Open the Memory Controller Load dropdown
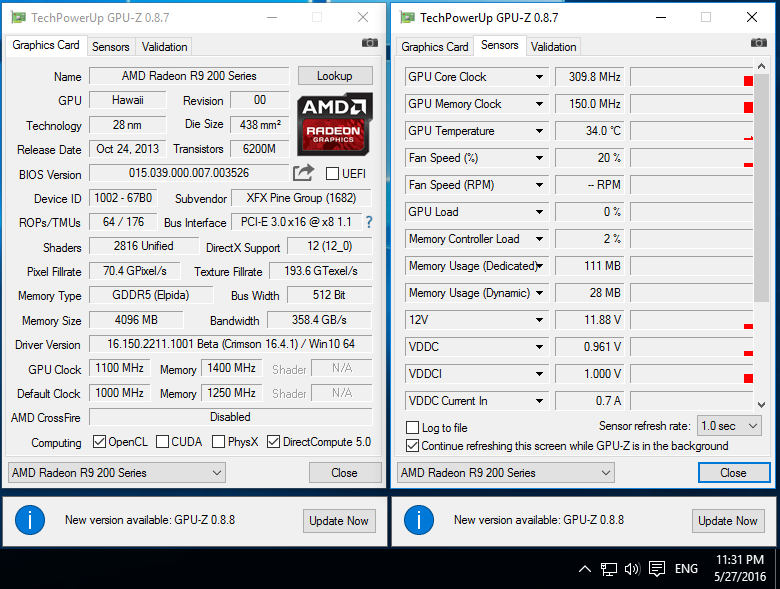 [x=539, y=239]
